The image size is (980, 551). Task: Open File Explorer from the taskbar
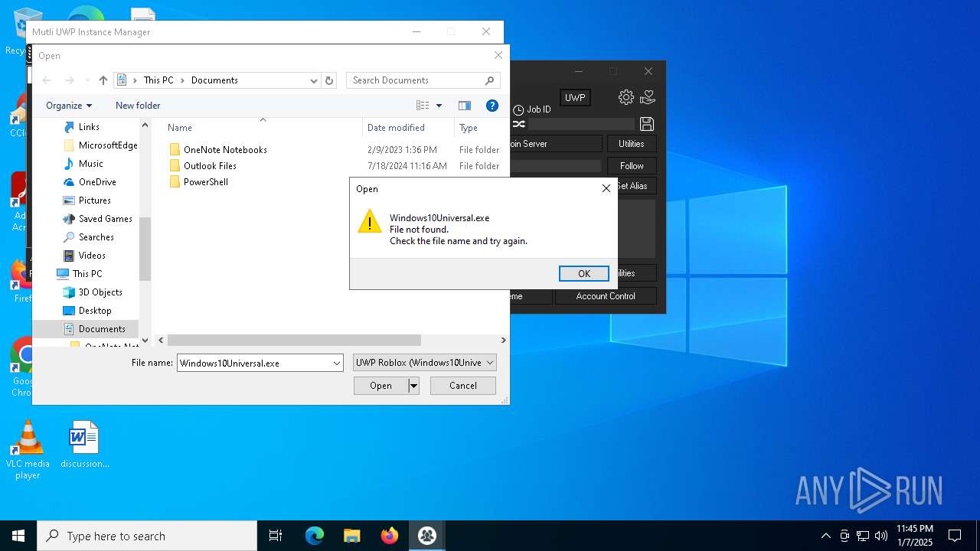point(351,536)
